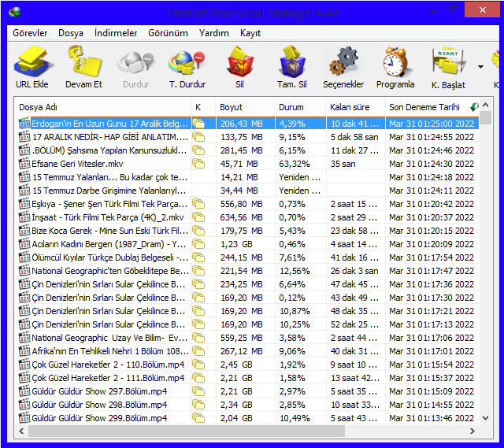
Task: Click file icon of Güldür Güldür Show 299.Bölüm.mp4
Action: (x=24, y=418)
